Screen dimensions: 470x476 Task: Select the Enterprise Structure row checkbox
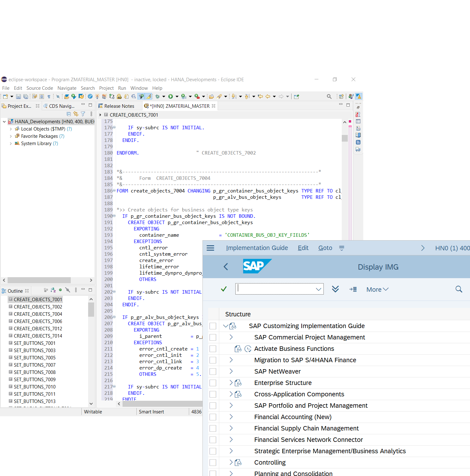[x=213, y=383]
